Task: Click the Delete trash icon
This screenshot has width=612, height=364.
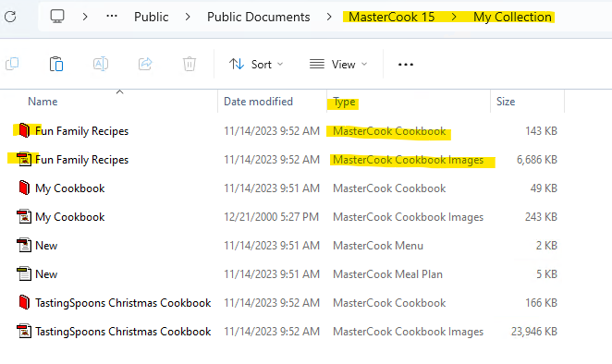Action: (x=190, y=64)
